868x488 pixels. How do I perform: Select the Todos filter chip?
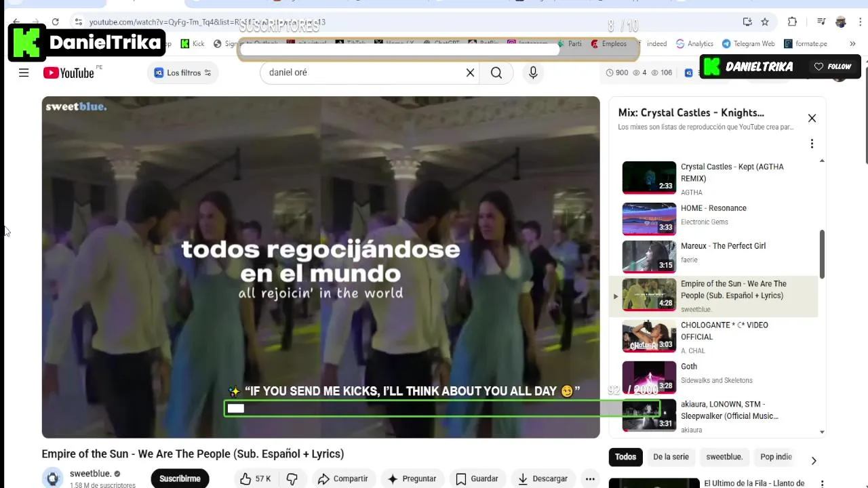[x=625, y=457]
